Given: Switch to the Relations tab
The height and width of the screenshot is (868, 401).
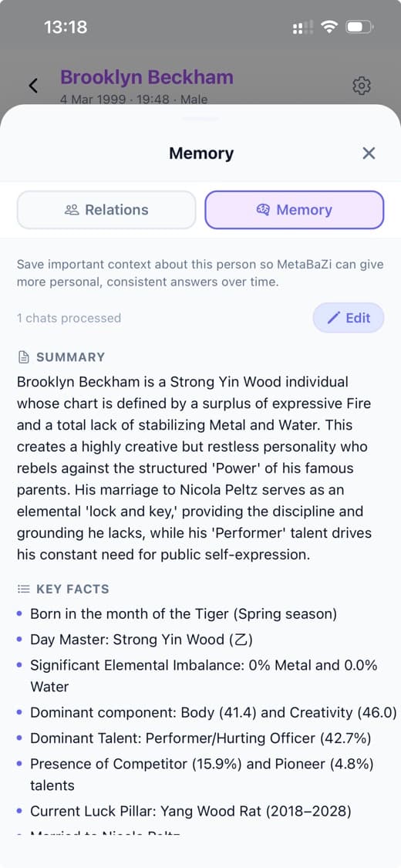Looking at the screenshot, I should [x=106, y=210].
